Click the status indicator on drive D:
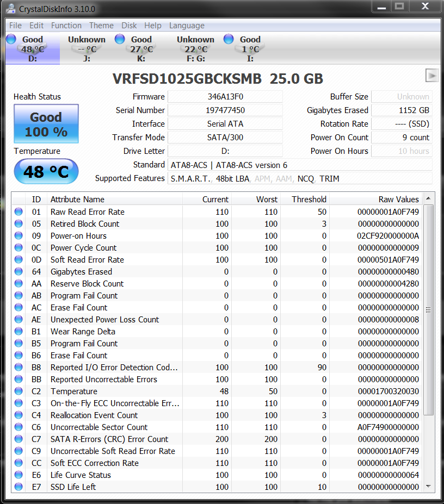Screen dimensions: 444x504 (10, 39)
